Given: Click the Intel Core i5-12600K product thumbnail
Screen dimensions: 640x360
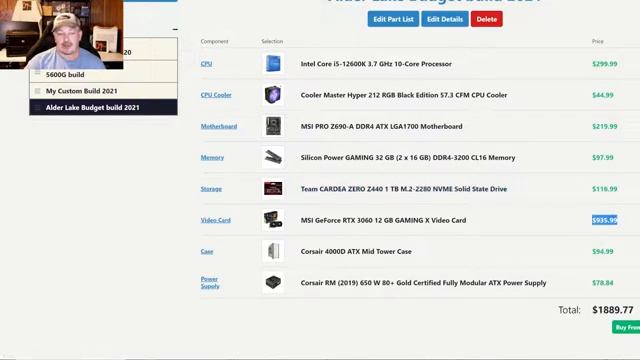Looking at the screenshot, I should 273,64.
